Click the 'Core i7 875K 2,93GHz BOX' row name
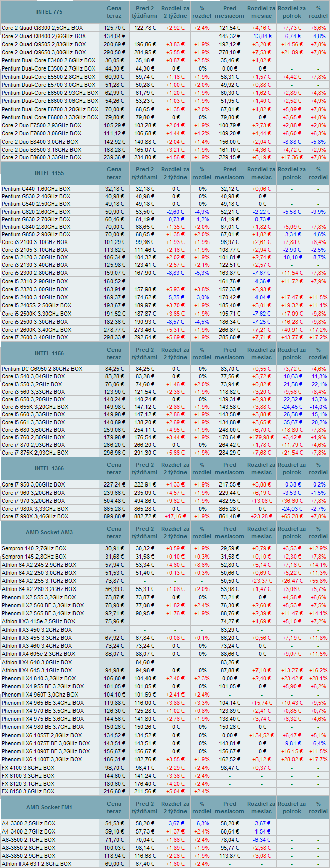This screenshot has height=868, width=330. tap(35, 453)
